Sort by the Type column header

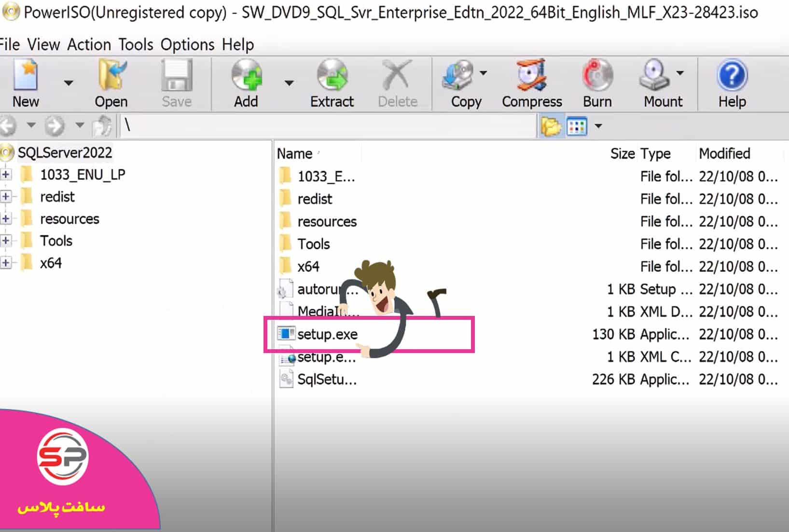pos(655,153)
